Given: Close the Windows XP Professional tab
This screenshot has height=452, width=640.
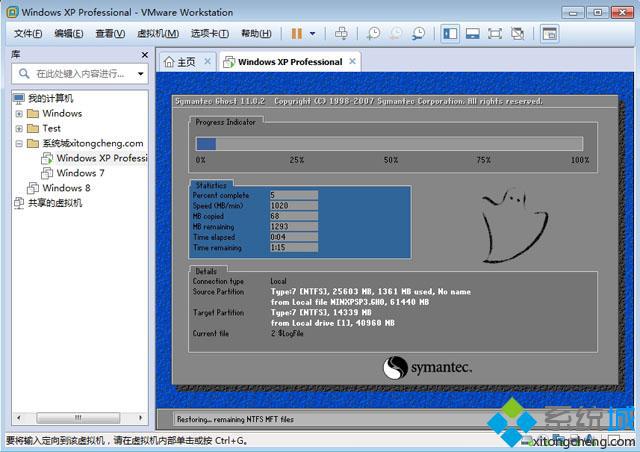Looking at the screenshot, I should pyautogui.click(x=352, y=61).
